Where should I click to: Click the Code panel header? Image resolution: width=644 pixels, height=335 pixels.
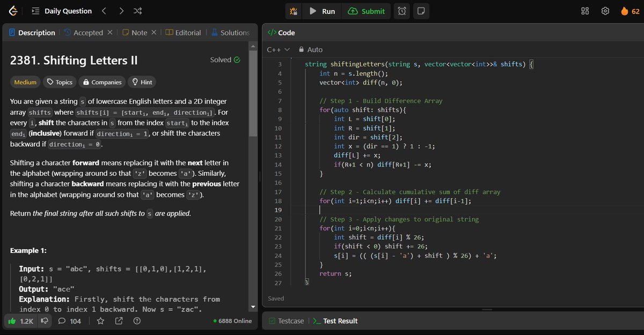(x=281, y=33)
